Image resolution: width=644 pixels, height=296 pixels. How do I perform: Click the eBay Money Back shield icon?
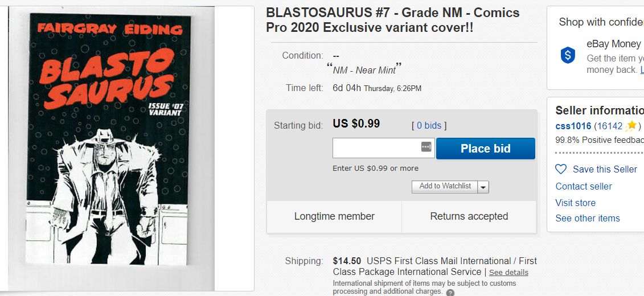568,55
